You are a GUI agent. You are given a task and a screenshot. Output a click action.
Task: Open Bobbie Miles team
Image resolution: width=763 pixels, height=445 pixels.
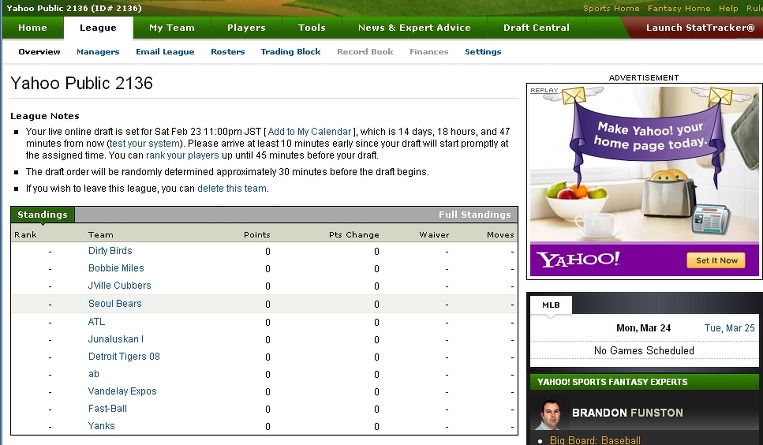click(x=116, y=268)
